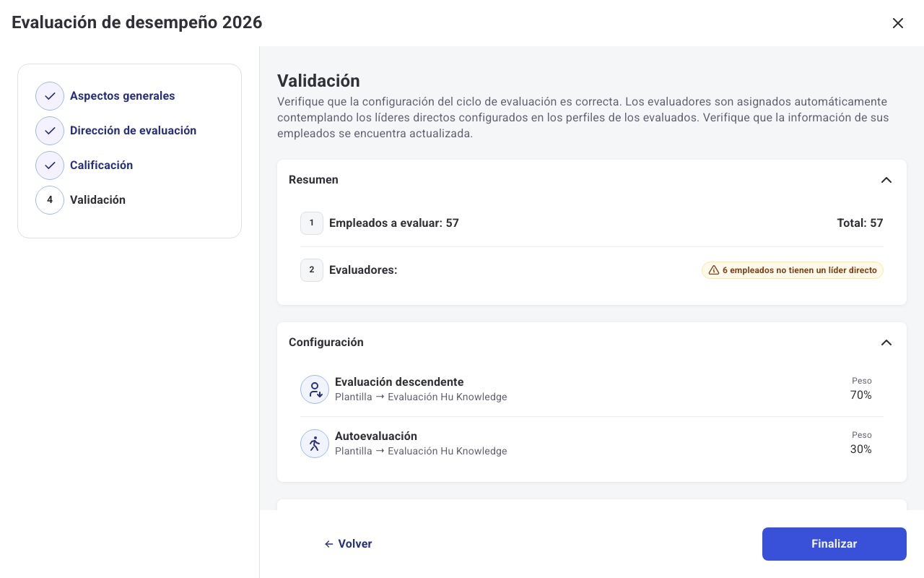Viewport: 924px width, 578px height.
Task: Click the Validación page heading
Action: click(318, 81)
